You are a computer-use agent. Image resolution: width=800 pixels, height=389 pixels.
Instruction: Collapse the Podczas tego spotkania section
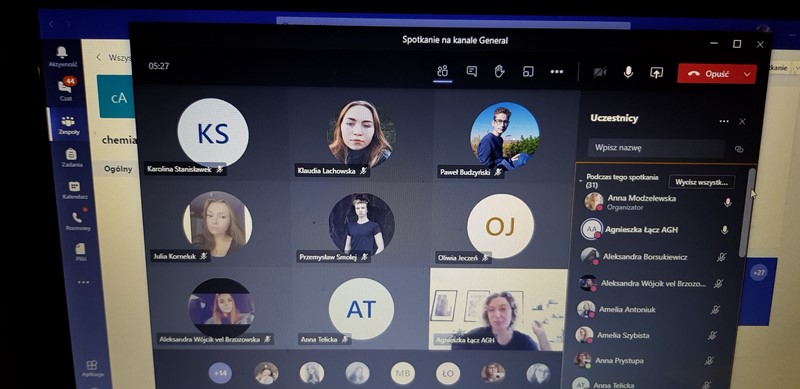click(581, 181)
